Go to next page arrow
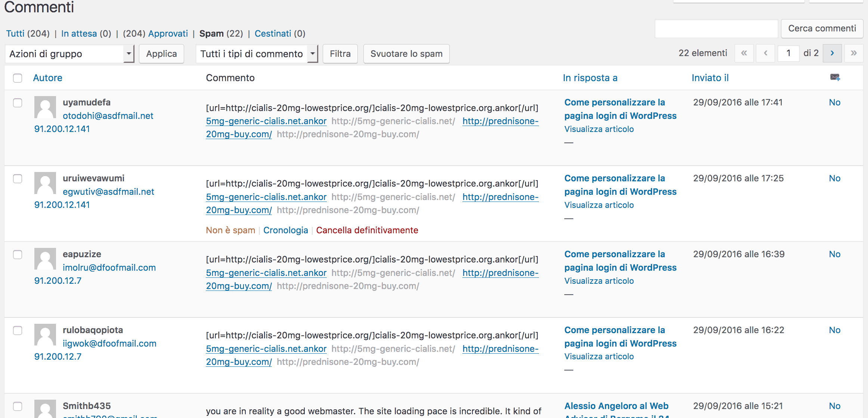Image resolution: width=868 pixels, height=418 pixels. (832, 53)
